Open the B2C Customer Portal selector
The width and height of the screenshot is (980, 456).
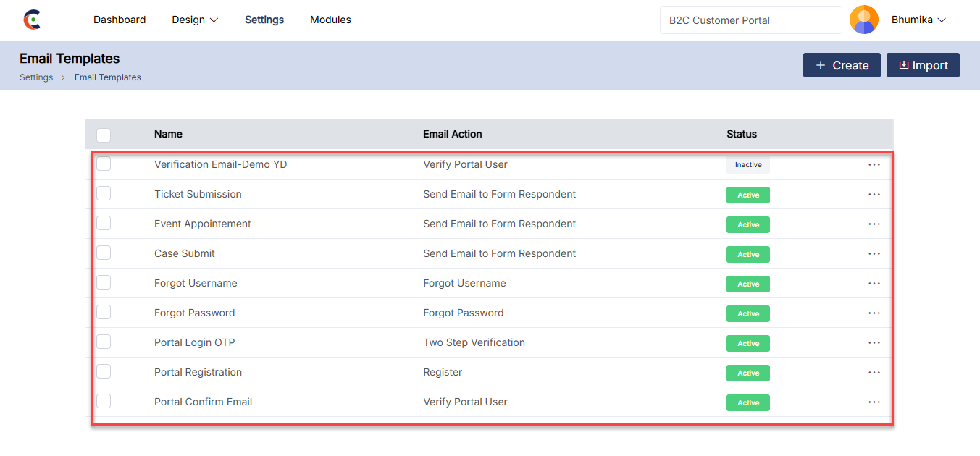coord(750,20)
